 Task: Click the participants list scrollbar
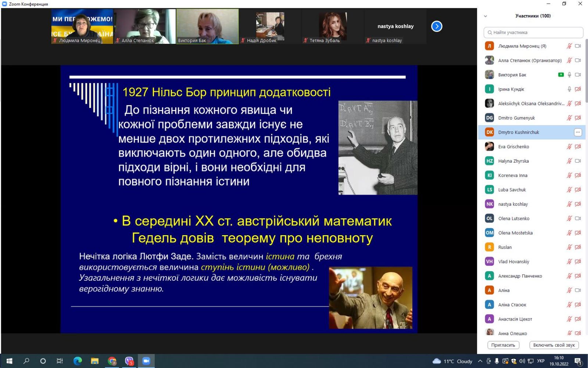click(x=586, y=74)
